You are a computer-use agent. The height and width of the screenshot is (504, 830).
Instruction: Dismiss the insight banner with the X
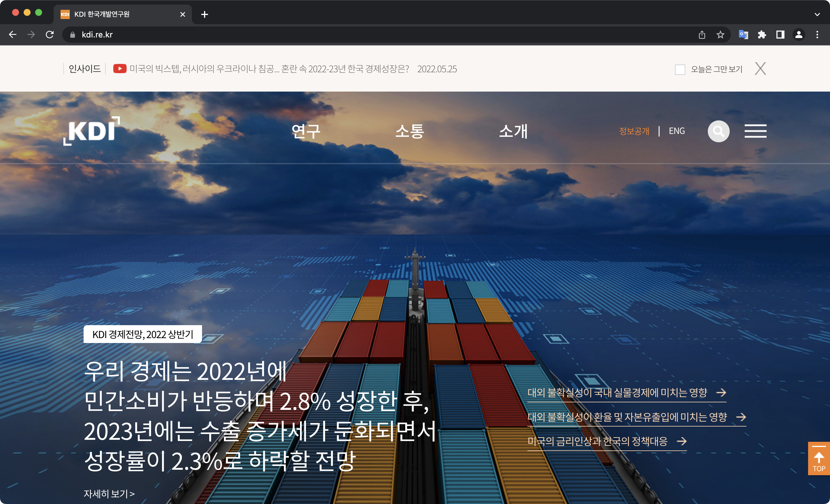(x=760, y=69)
